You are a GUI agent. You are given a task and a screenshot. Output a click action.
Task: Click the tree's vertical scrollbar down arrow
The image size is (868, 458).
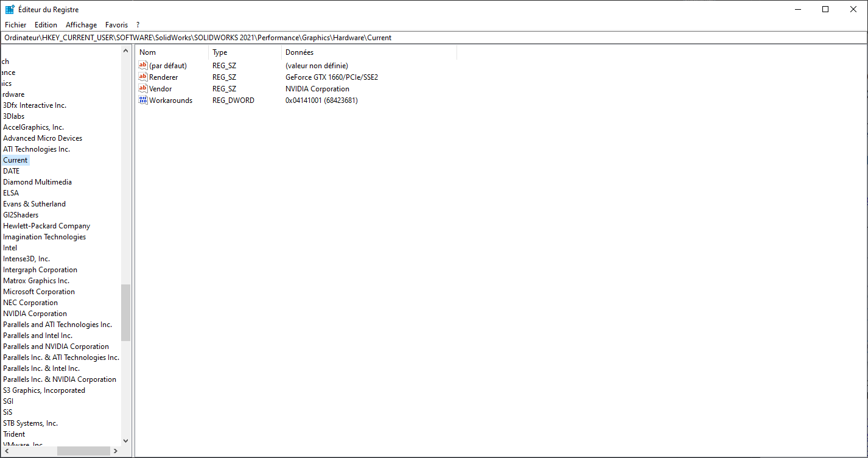coord(125,440)
